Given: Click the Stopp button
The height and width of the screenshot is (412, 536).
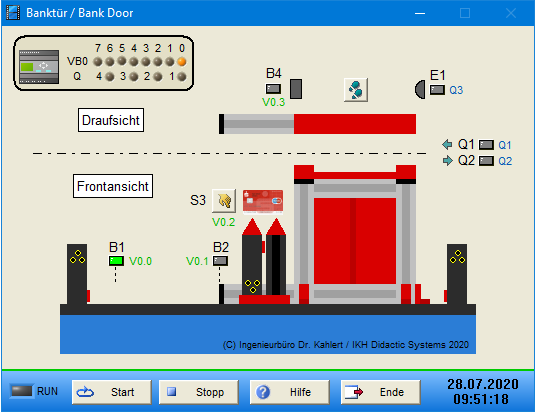Looking at the screenshot, I should (x=199, y=392).
